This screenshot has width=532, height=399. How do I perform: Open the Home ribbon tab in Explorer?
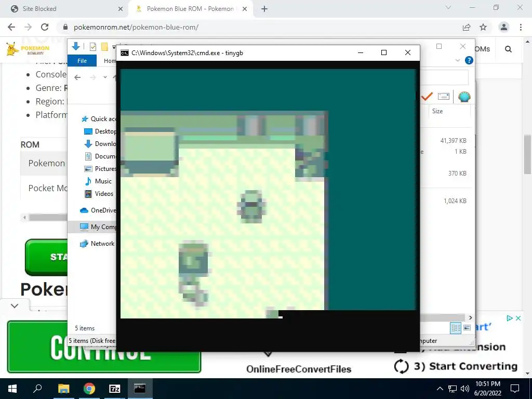(x=110, y=61)
